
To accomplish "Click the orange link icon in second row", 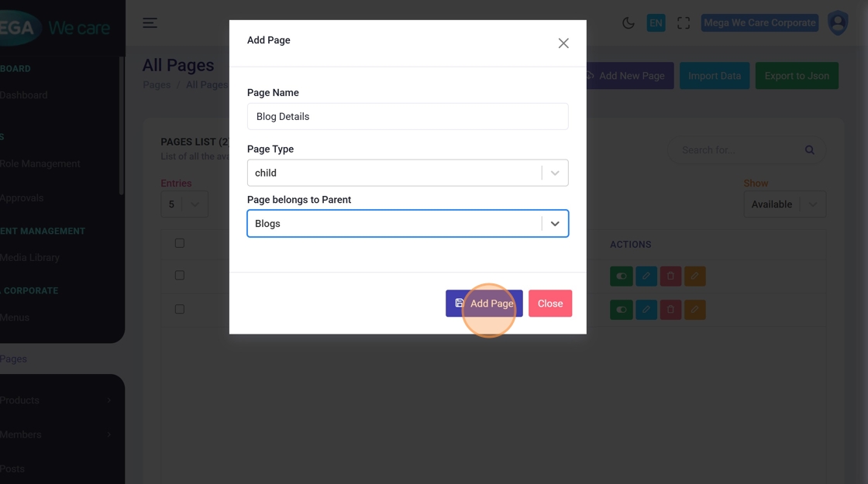I will point(695,310).
